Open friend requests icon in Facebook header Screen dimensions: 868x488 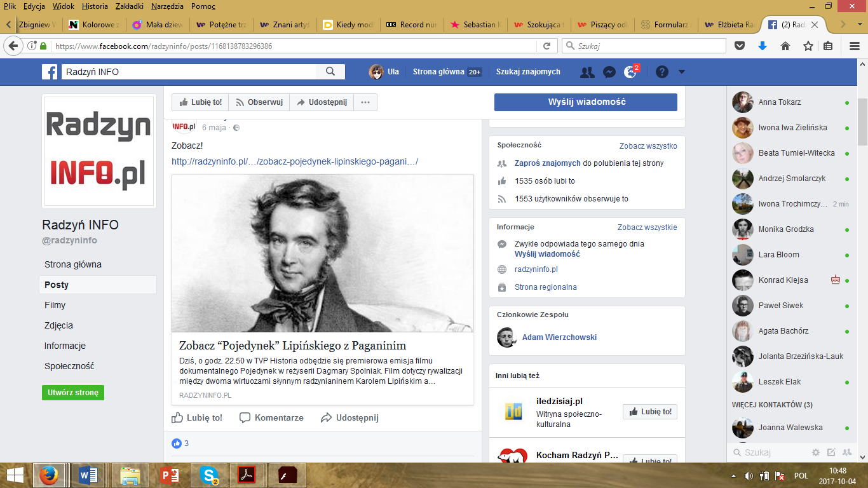point(588,72)
